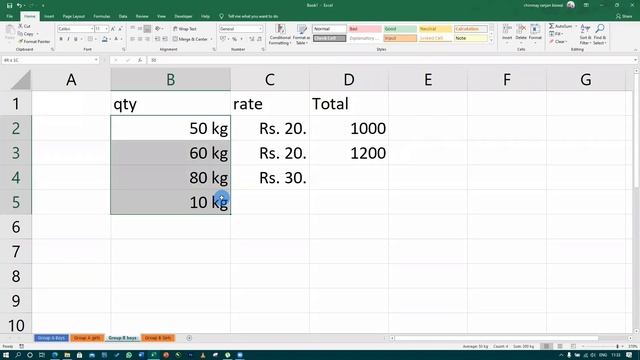Click AutoSum

point(560,26)
